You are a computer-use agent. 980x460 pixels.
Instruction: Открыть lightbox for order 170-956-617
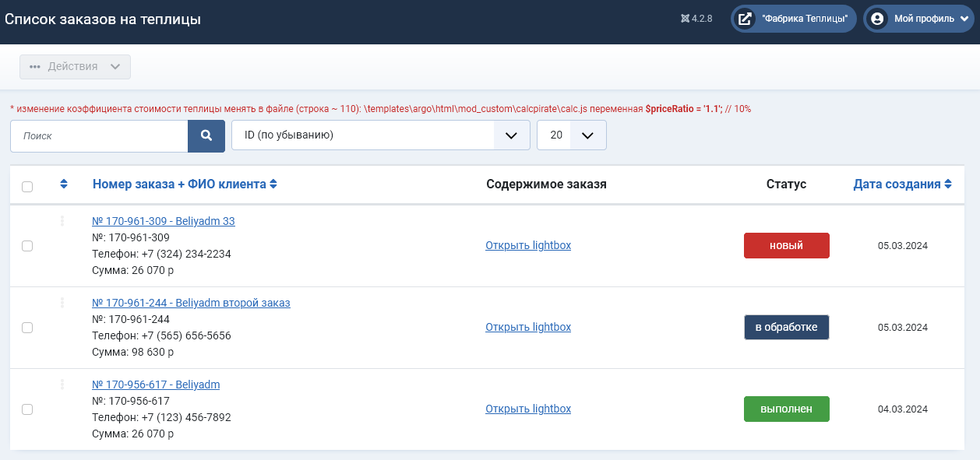pos(528,409)
